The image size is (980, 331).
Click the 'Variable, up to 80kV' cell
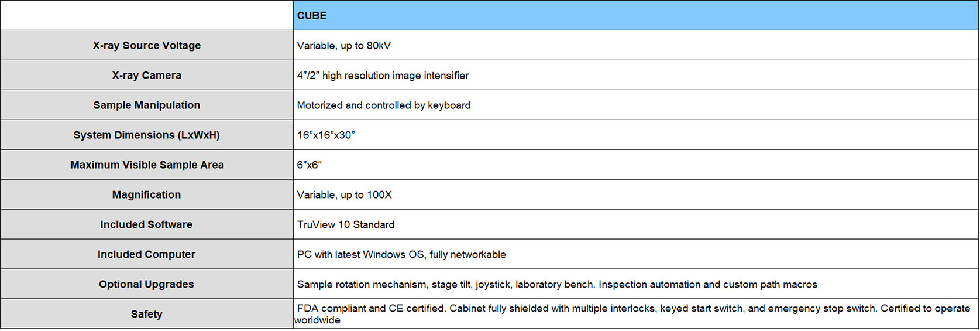click(635, 46)
